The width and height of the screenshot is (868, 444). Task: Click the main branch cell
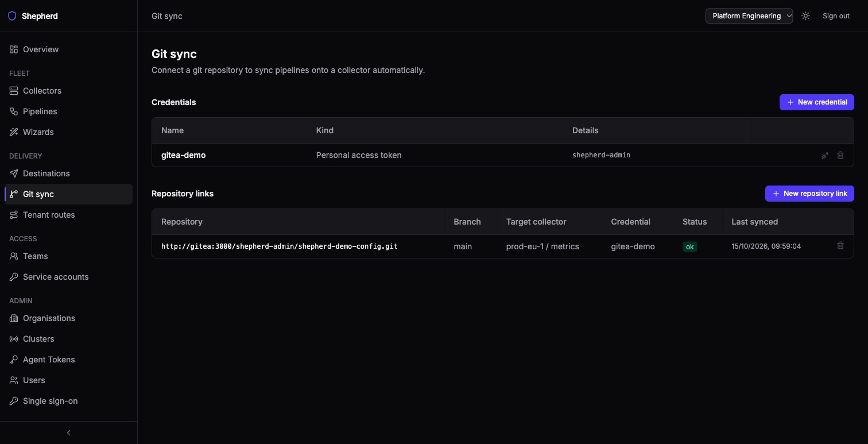[x=463, y=246]
